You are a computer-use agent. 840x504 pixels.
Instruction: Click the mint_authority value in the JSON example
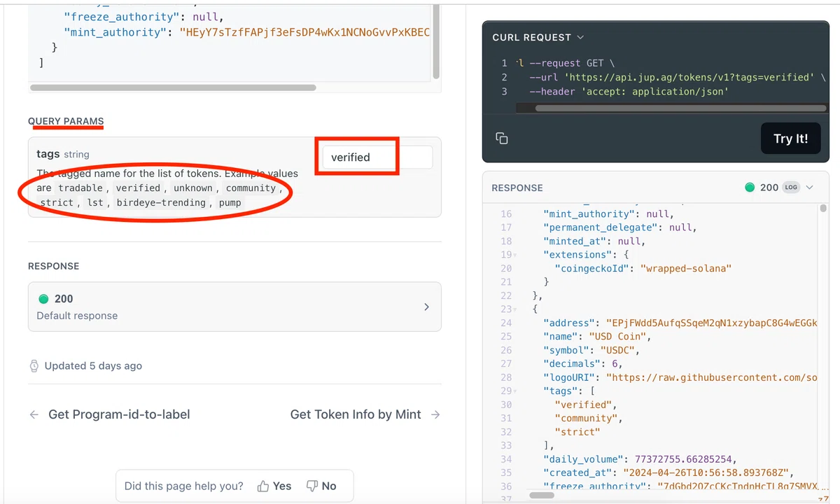click(x=304, y=32)
